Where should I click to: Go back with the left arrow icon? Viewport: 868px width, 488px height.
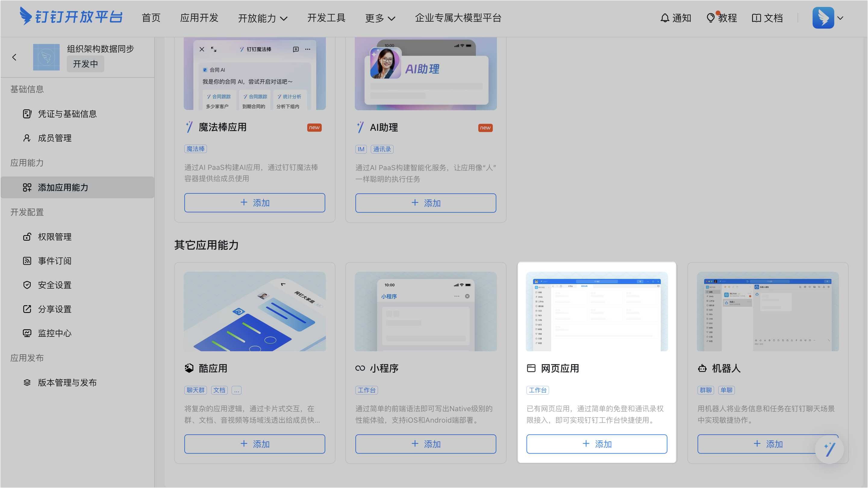tap(14, 57)
